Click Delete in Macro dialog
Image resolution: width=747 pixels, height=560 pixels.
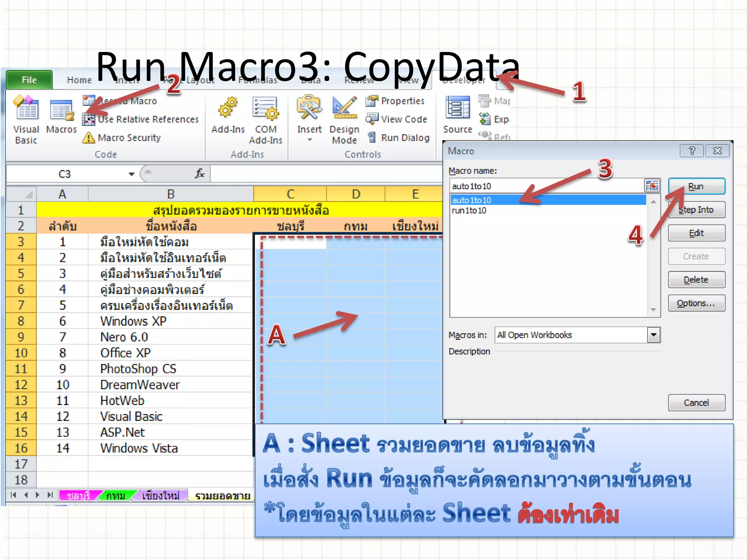pyautogui.click(x=696, y=280)
